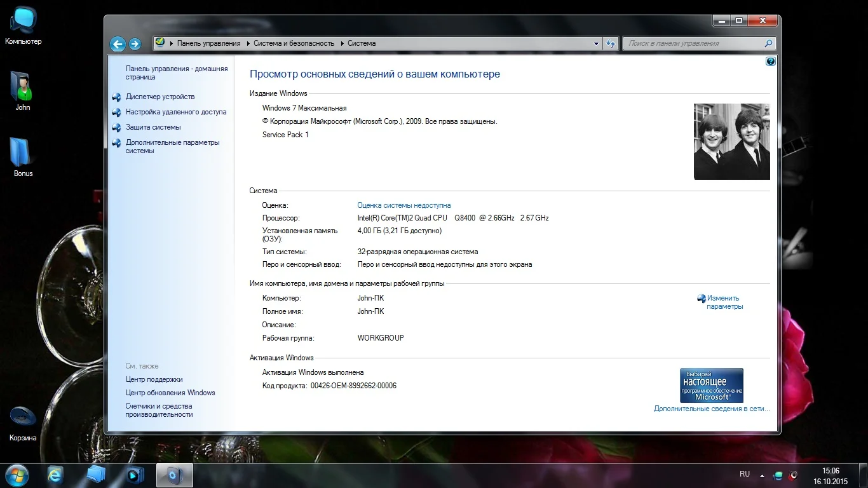This screenshot has width=868, height=488.
Task: Expand the address bar history dropdown
Action: pos(596,44)
